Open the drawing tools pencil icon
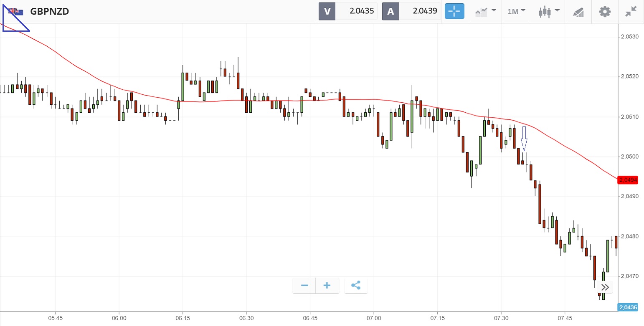644x326 pixels. (578, 12)
